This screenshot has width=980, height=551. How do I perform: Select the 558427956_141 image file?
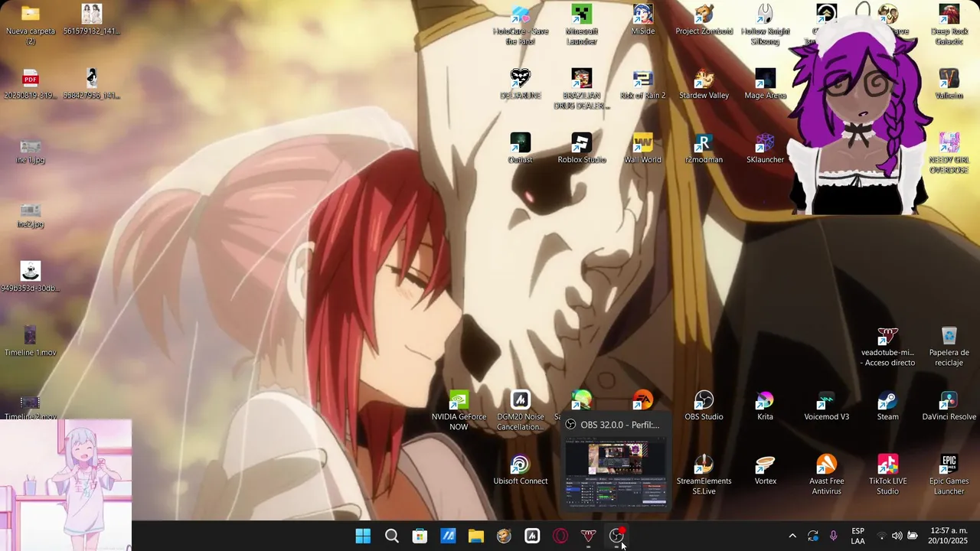[x=91, y=84]
